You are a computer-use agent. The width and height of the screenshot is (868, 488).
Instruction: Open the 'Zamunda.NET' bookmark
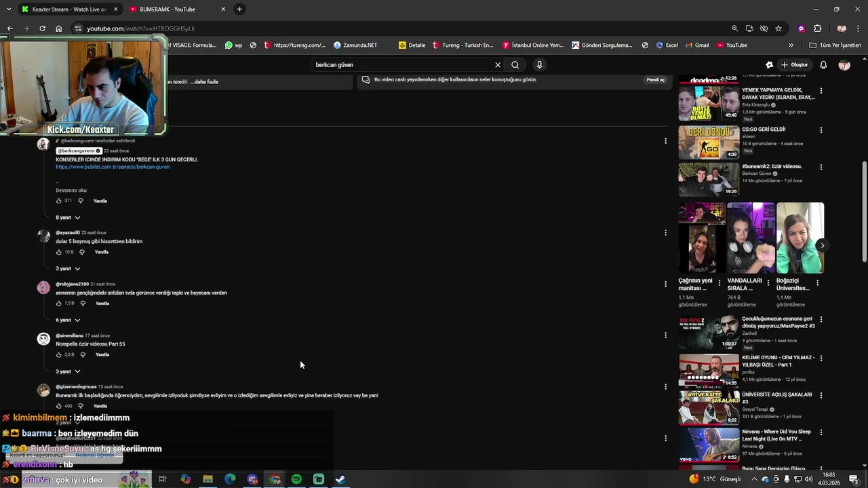(355, 45)
